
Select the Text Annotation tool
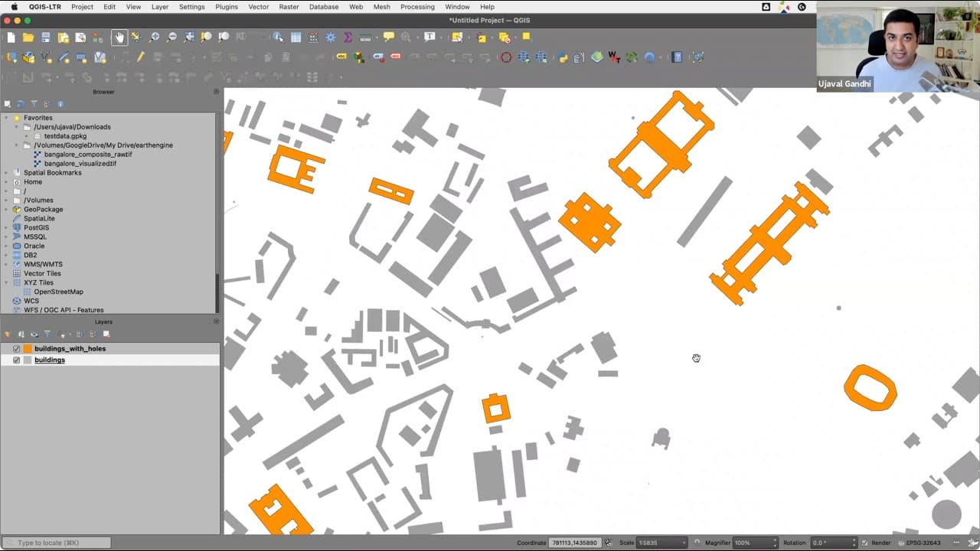coord(430,37)
